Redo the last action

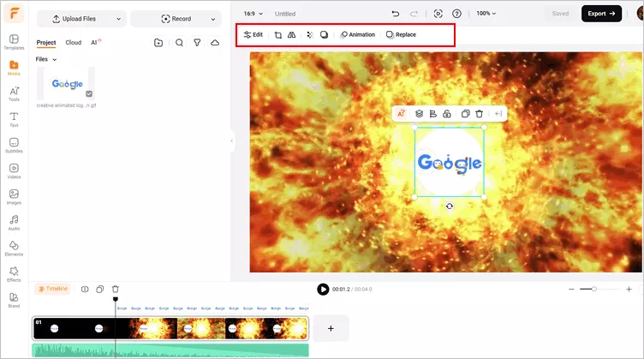[x=414, y=14]
